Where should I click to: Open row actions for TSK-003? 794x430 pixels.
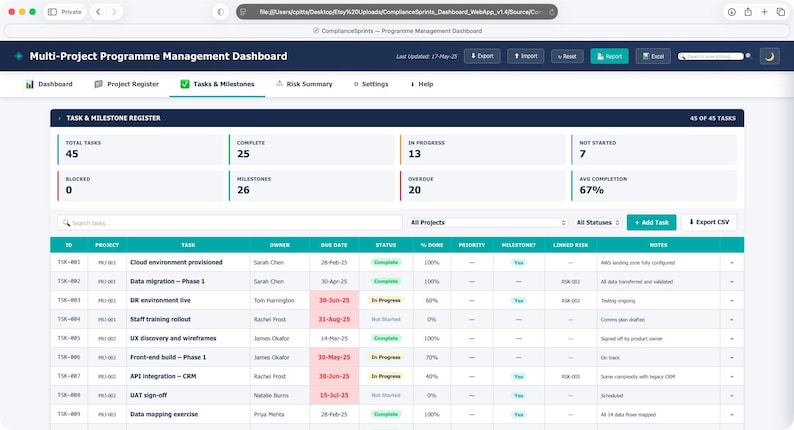[732, 301]
